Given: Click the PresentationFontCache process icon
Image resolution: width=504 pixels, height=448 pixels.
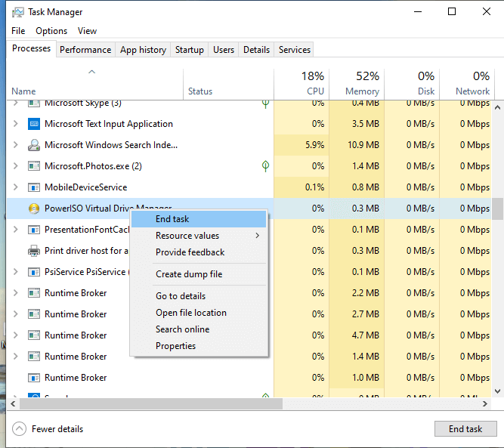Looking at the screenshot, I should click(34, 230).
